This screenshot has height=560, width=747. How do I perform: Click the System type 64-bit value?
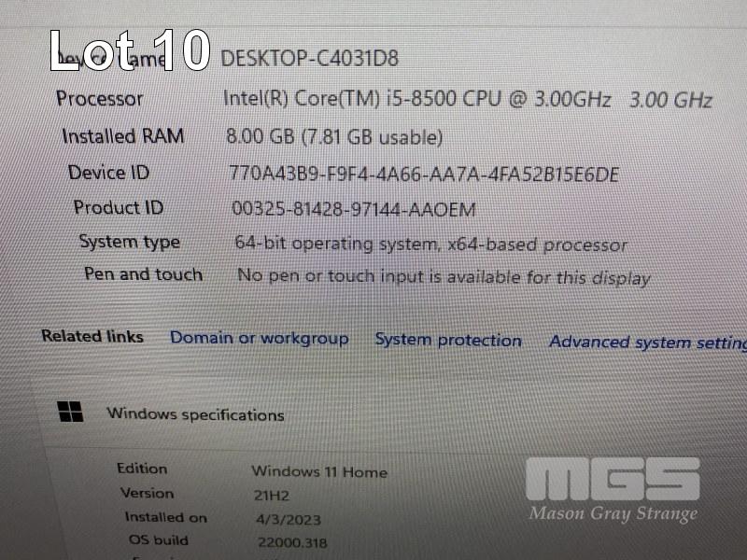pyautogui.click(x=430, y=244)
